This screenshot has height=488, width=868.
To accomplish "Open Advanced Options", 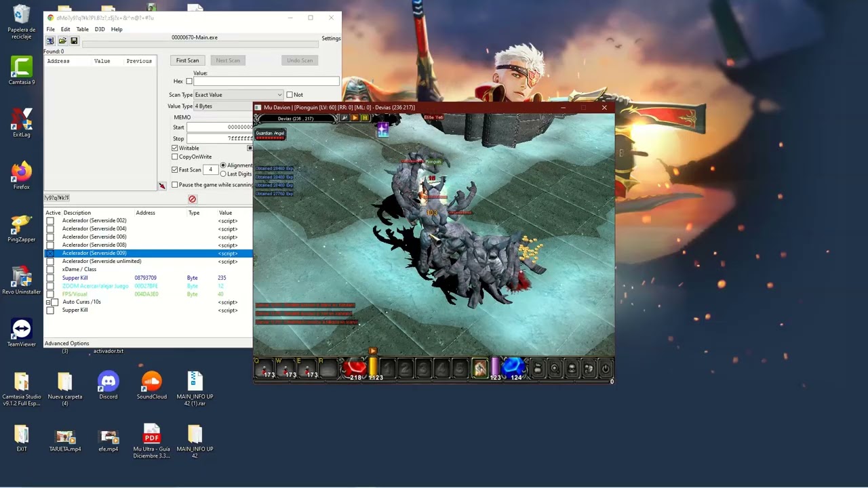I will (66, 344).
